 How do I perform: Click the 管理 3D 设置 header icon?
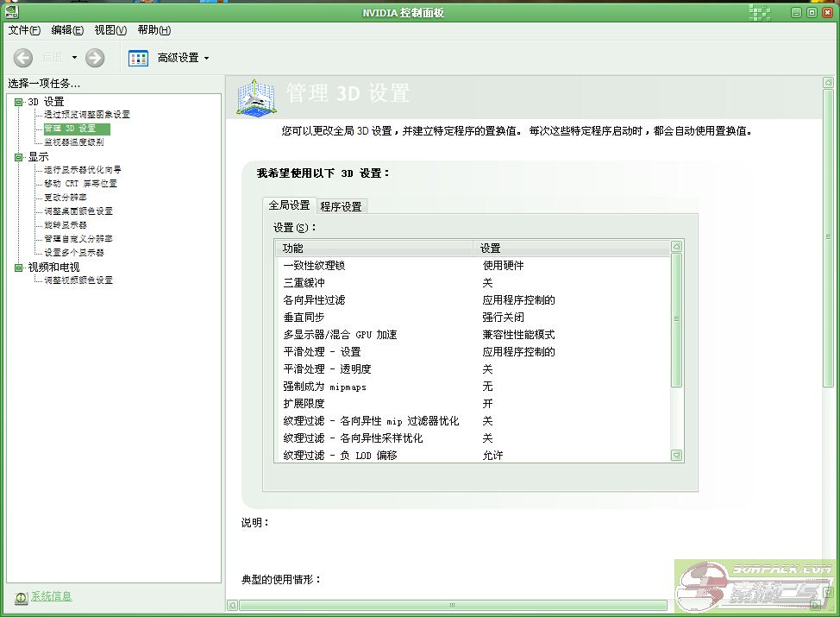coord(256,98)
